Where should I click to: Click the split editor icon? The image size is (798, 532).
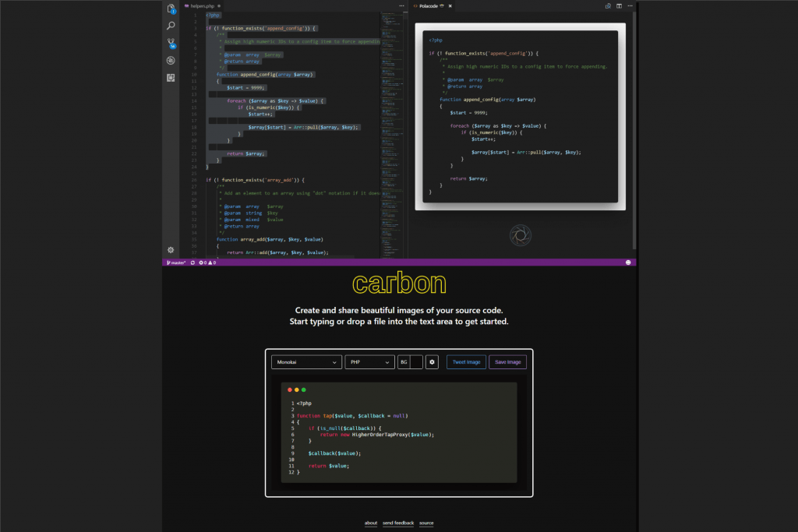619,6
